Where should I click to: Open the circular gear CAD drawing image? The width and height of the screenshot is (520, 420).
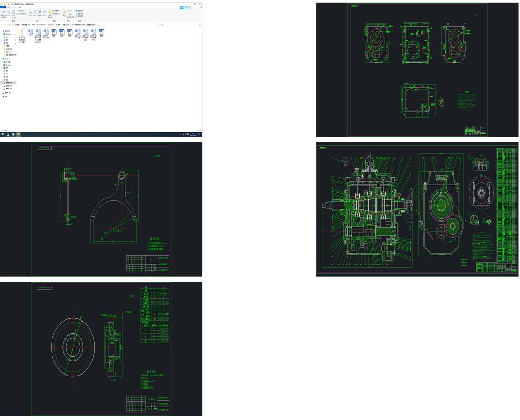101,349
